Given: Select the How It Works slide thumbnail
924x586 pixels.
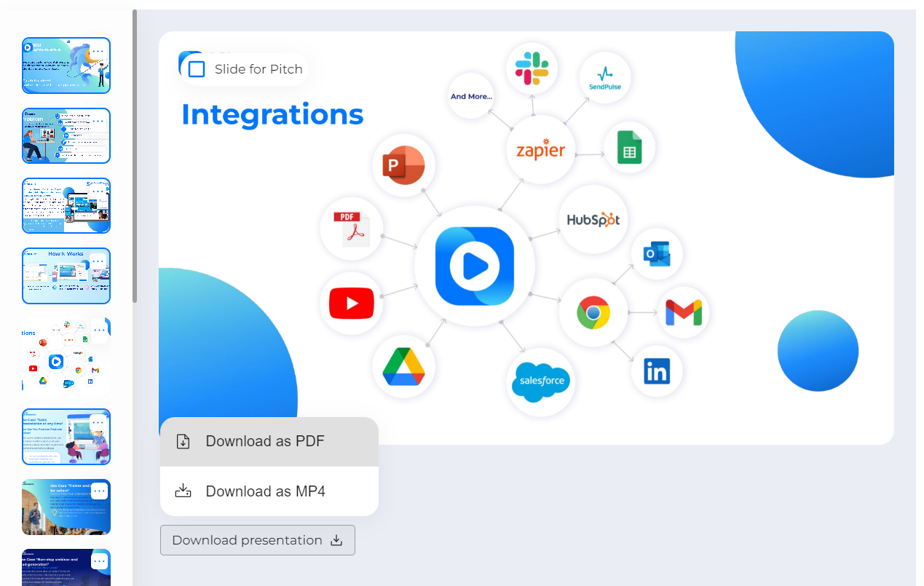Looking at the screenshot, I should coord(66,276).
